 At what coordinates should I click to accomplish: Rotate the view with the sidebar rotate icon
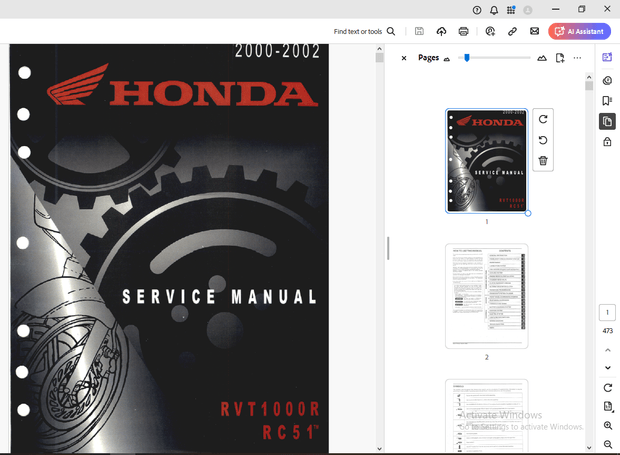pos(608,388)
